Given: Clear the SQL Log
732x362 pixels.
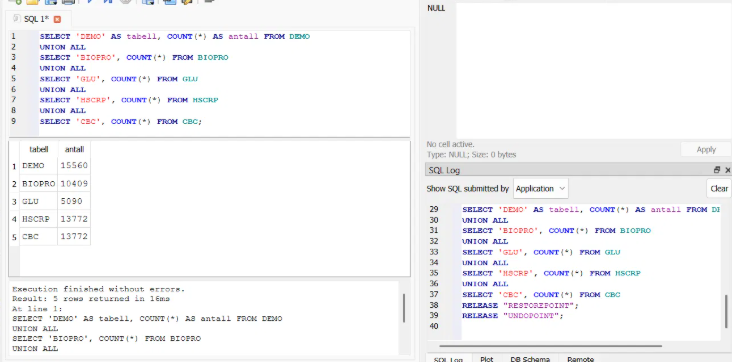Looking at the screenshot, I should tap(718, 189).
